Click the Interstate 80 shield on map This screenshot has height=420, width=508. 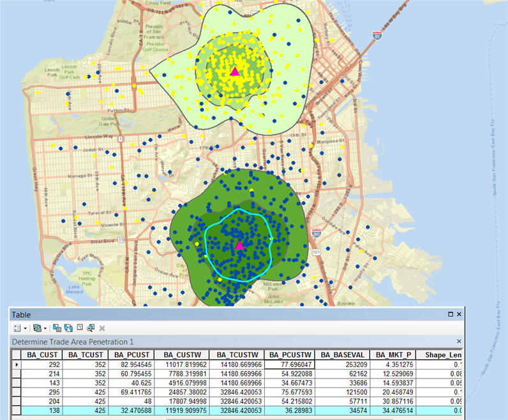tap(377, 35)
